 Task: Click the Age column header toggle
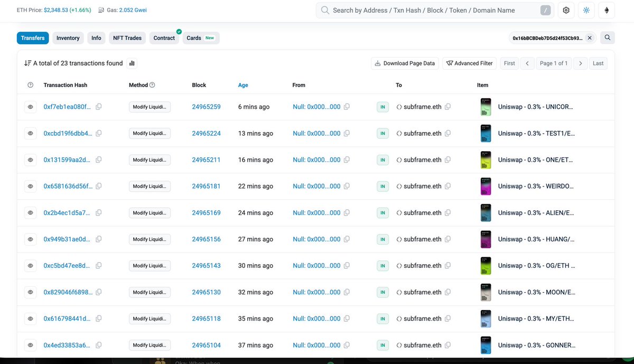pyautogui.click(x=243, y=85)
